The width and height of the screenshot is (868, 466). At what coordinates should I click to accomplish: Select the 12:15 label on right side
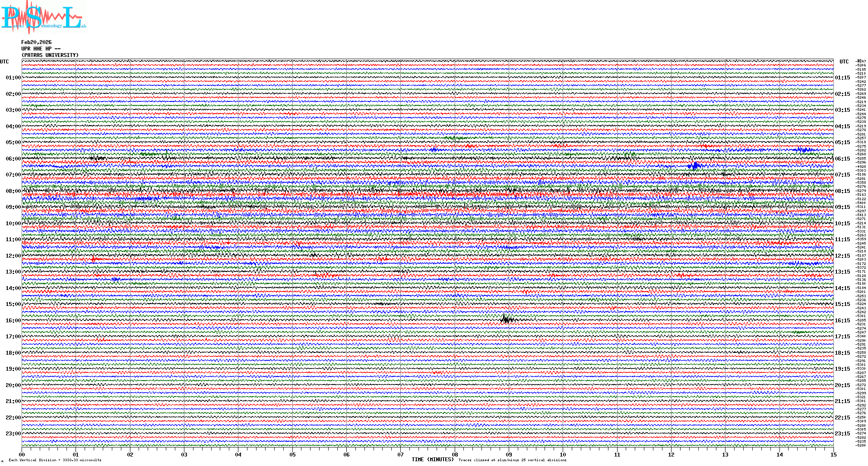pyautogui.click(x=842, y=256)
